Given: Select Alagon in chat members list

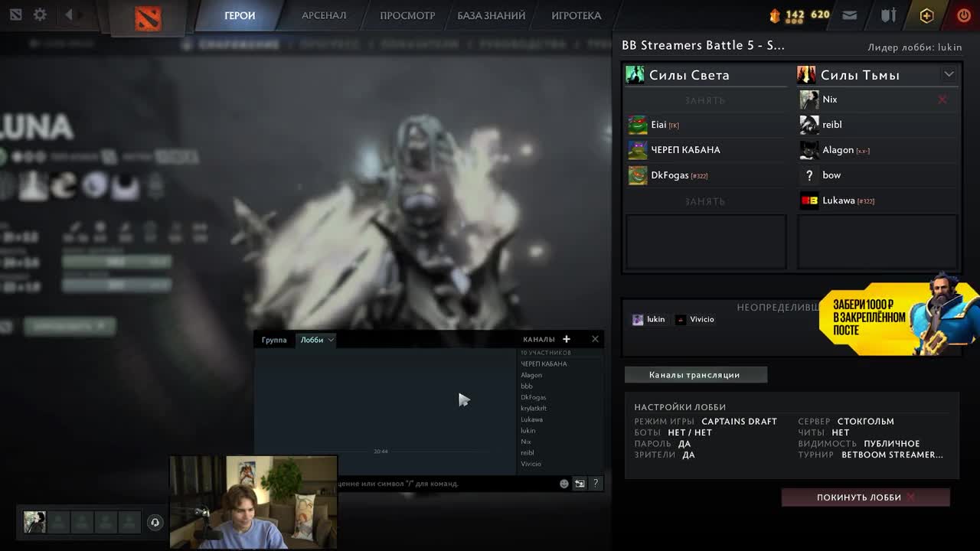Looking at the screenshot, I should pyautogui.click(x=531, y=375).
